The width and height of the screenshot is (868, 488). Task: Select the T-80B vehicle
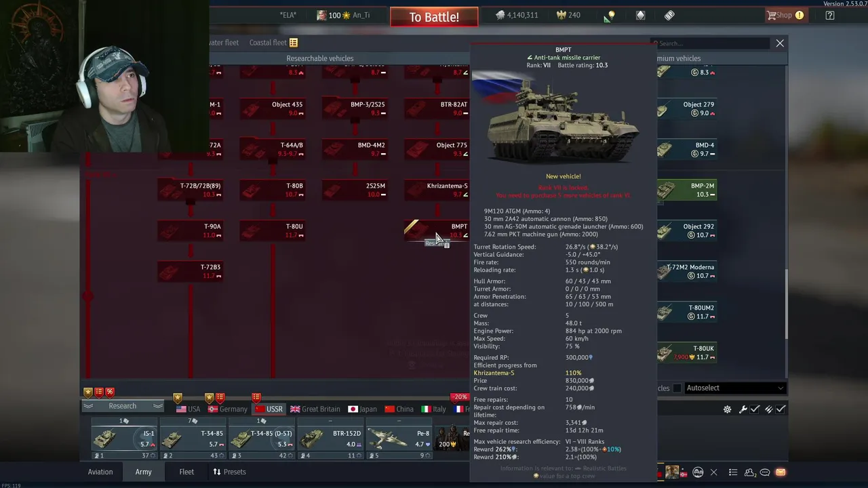pos(273,190)
